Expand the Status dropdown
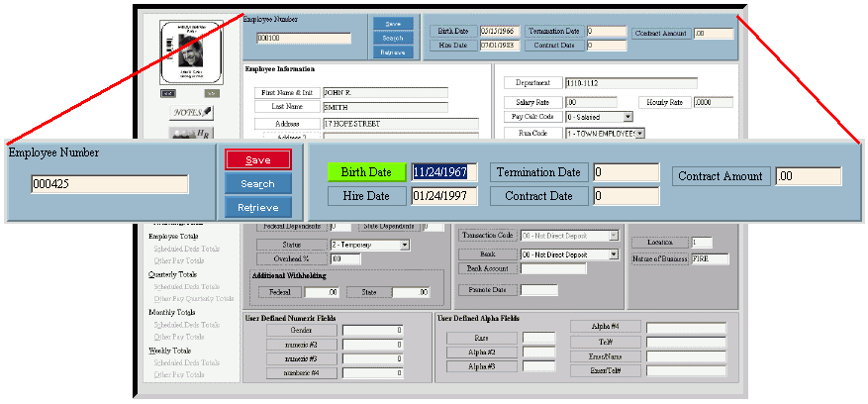 click(405, 245)
